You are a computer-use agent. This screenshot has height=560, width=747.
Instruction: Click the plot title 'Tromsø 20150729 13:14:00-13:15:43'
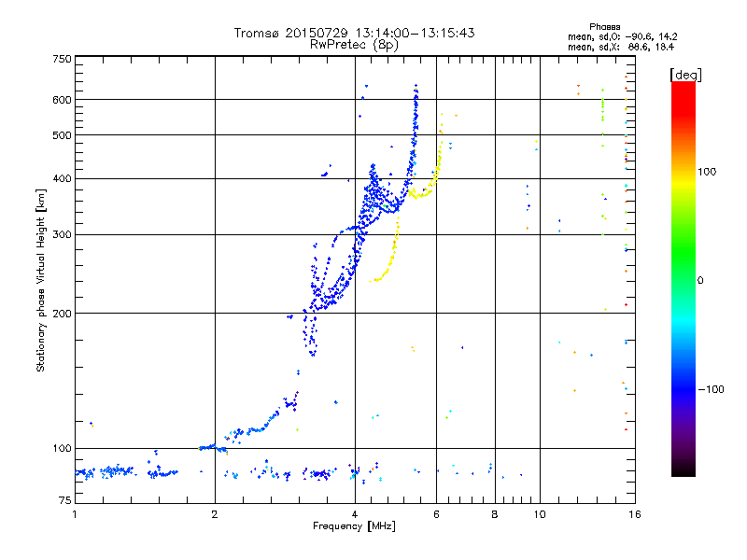point(354,33)
